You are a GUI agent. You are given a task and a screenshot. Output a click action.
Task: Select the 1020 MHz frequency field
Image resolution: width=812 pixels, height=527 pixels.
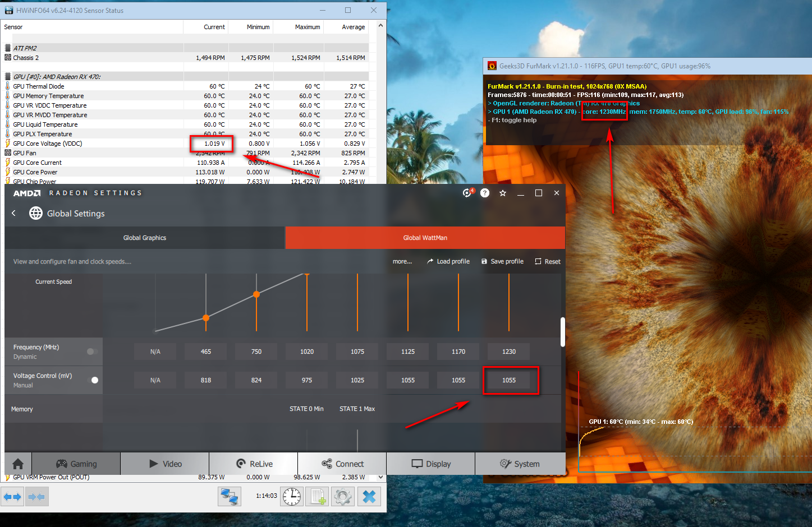click(307, 352)
